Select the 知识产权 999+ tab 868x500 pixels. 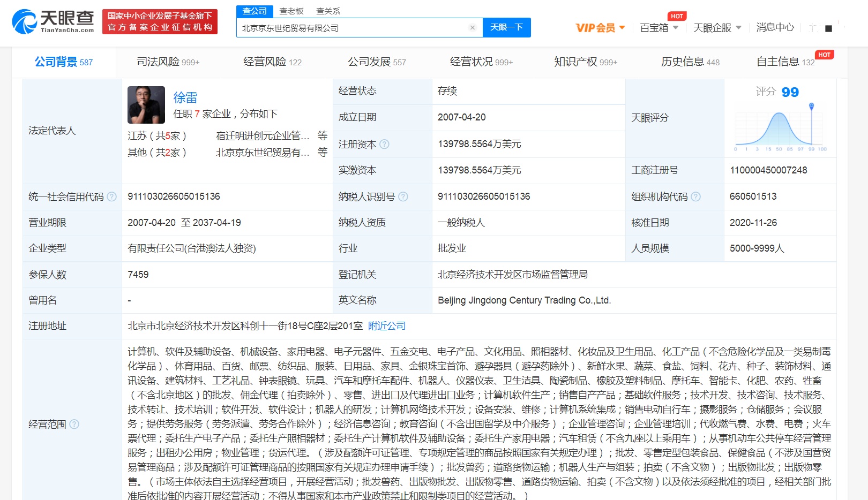point(586,62)
